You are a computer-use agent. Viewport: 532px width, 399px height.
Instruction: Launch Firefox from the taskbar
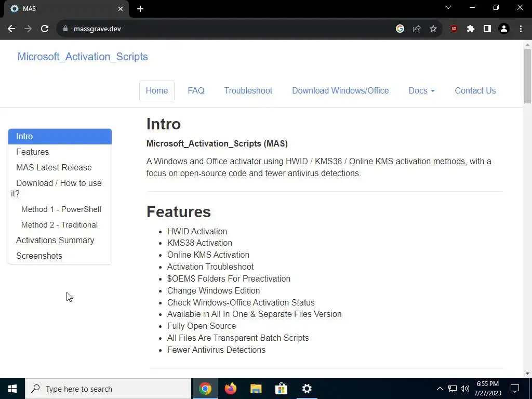point(230,389)
